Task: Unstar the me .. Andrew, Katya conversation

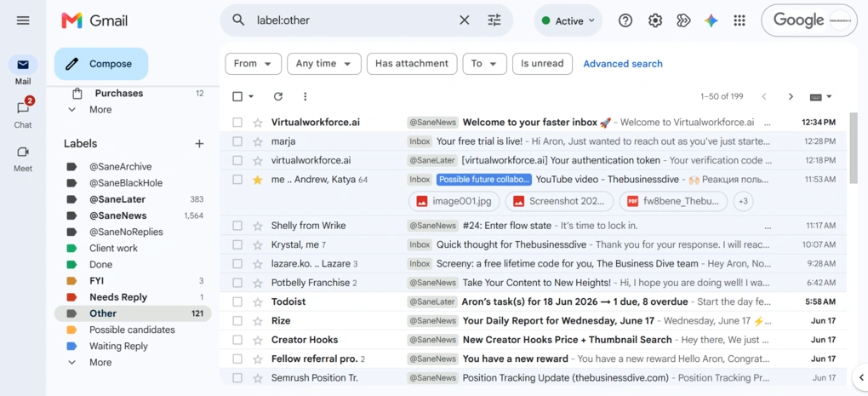Action: click(x=257, y=180)
